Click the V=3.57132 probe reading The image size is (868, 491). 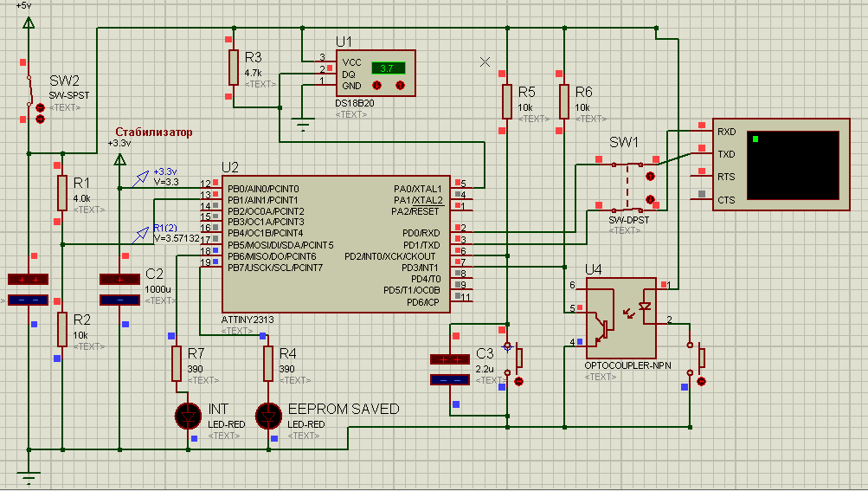tap(176, 238)
